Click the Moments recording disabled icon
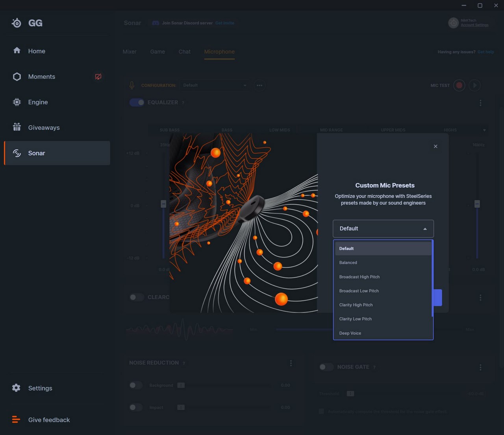Image resolution: width=504 pixels, height=435 pixels. point(98,76)
